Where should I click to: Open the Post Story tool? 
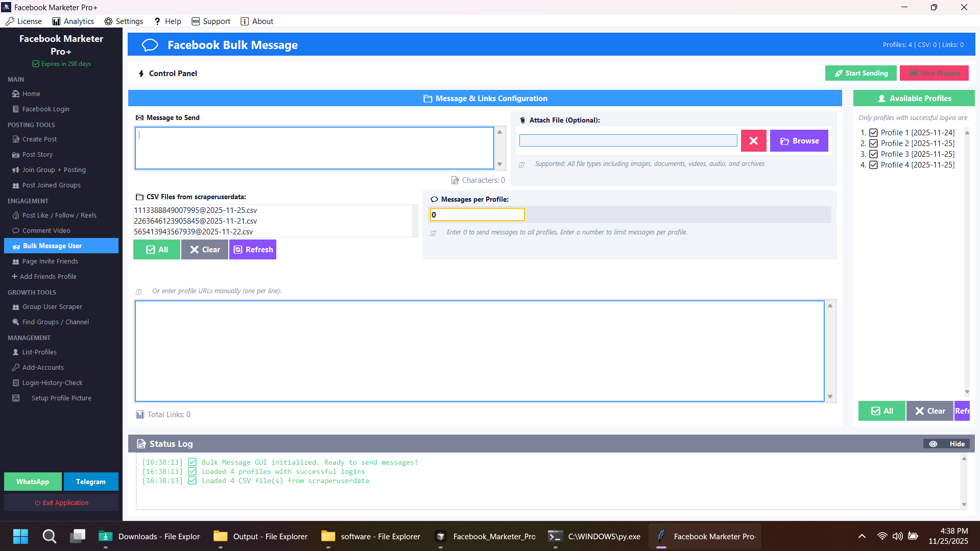37,154
